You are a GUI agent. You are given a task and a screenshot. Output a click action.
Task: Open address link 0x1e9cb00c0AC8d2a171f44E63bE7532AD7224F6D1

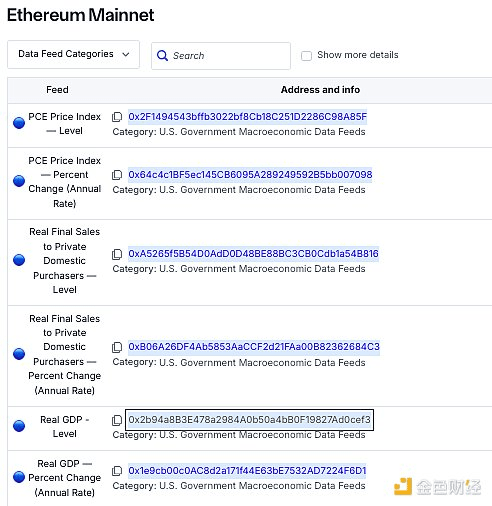[247, 471]
